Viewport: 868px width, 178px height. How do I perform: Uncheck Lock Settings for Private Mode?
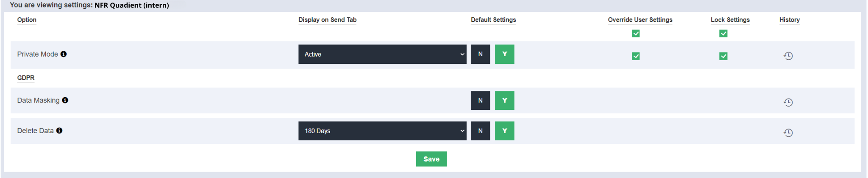(x=723, y=56)
